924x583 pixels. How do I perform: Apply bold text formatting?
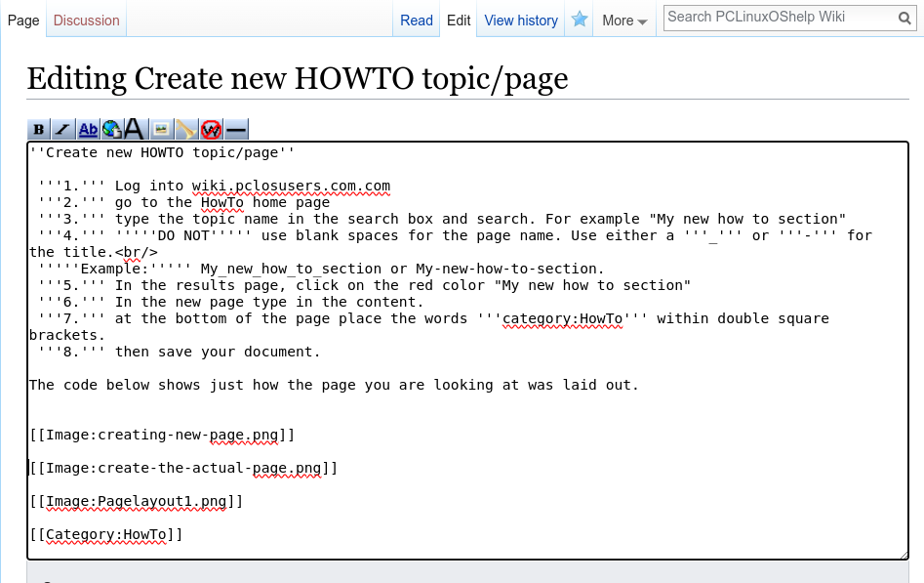[x=38, y=129]
